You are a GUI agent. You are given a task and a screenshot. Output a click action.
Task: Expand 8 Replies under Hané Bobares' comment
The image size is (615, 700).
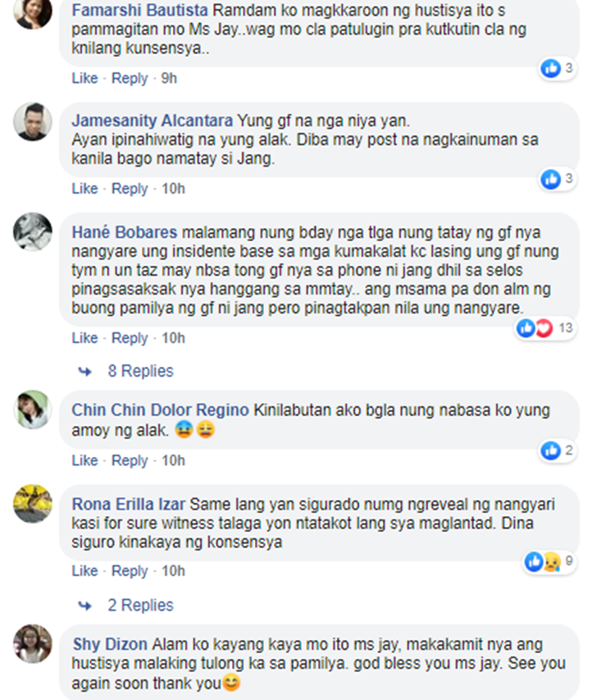click(x=140, y=371)
